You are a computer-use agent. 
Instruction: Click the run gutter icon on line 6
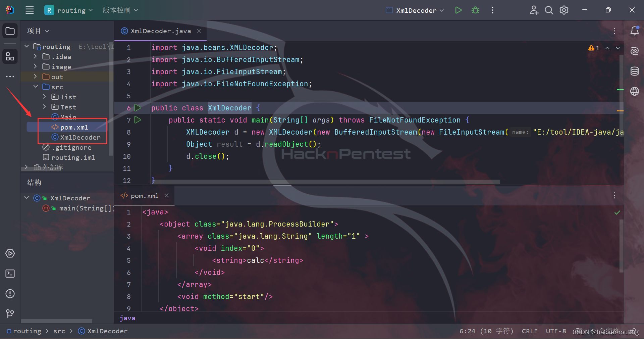[x=138, y=108]
